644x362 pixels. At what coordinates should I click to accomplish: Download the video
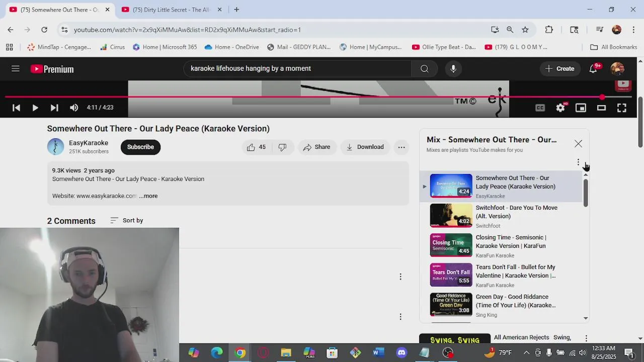point(365,147)
